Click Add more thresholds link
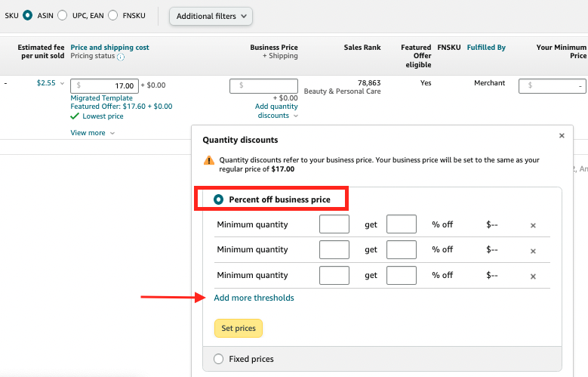 [x=254, y=298]
